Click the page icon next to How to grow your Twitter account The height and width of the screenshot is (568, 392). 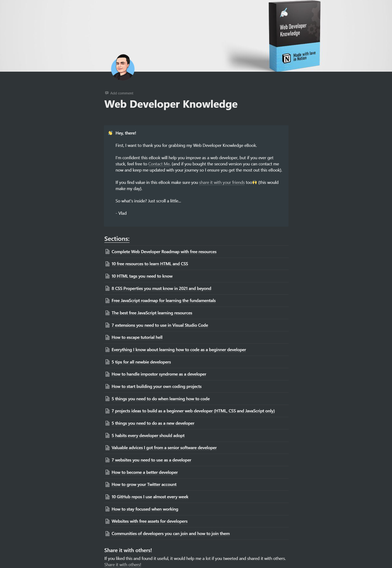tap(107, 484)
